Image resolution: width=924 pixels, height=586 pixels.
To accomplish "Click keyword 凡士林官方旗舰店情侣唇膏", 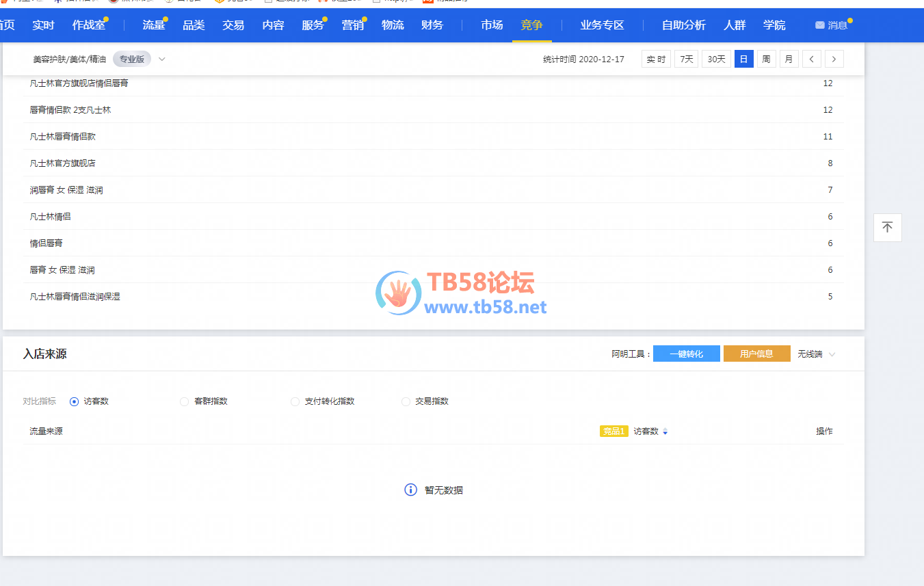I will 79,83.
